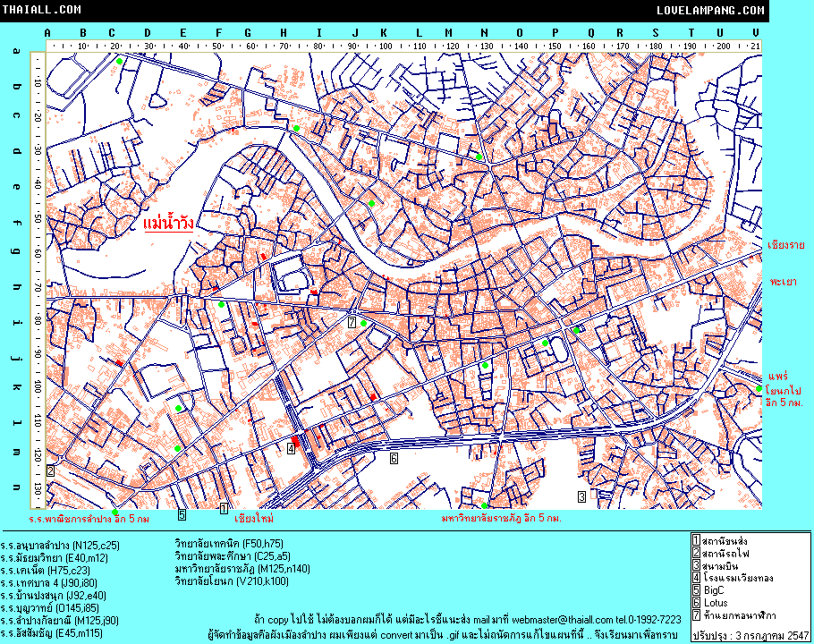Click map marker number 2 train station
This screenshot has height=644, width=814.
pos(51,470)
